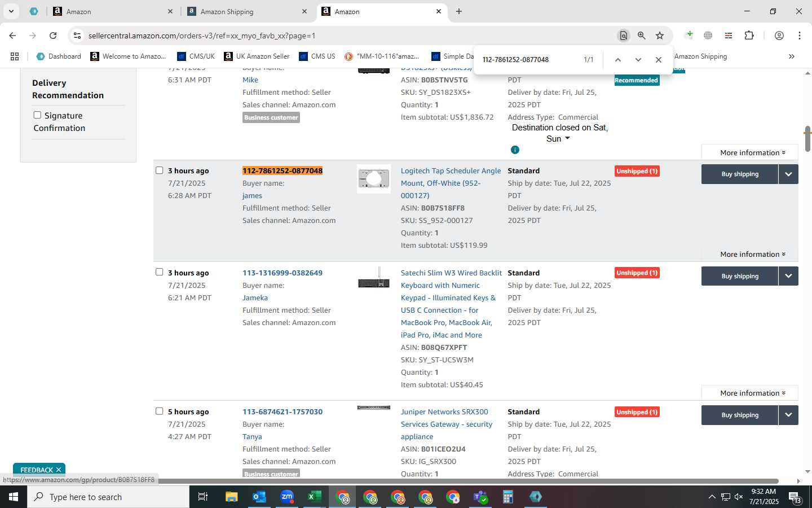
Task: Open the apps grid in bookmarks bar
Action: 15,56
